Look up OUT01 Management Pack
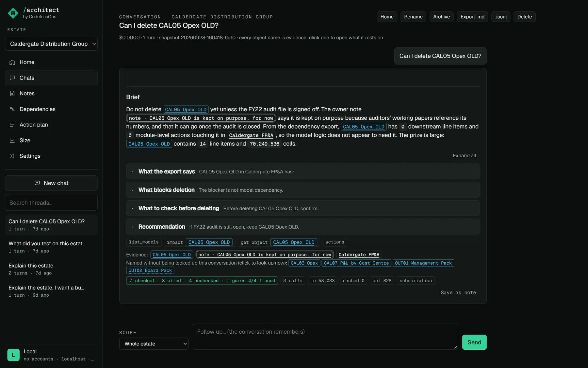 tap(423, 263)
